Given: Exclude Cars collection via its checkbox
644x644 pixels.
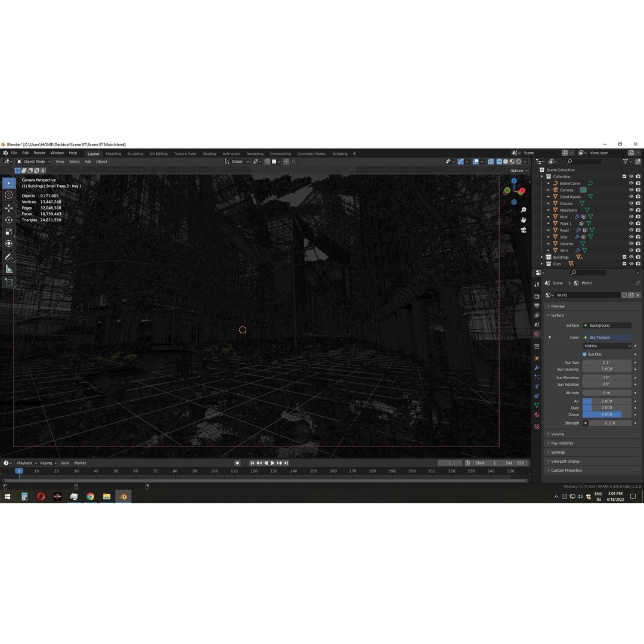Looking at the screenshot, I should coord(625,264).
